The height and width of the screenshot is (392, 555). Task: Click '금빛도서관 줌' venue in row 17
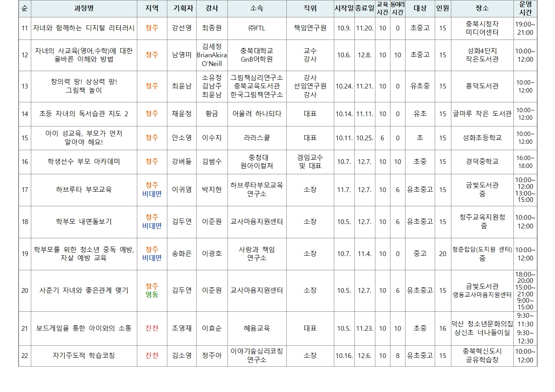482,190
